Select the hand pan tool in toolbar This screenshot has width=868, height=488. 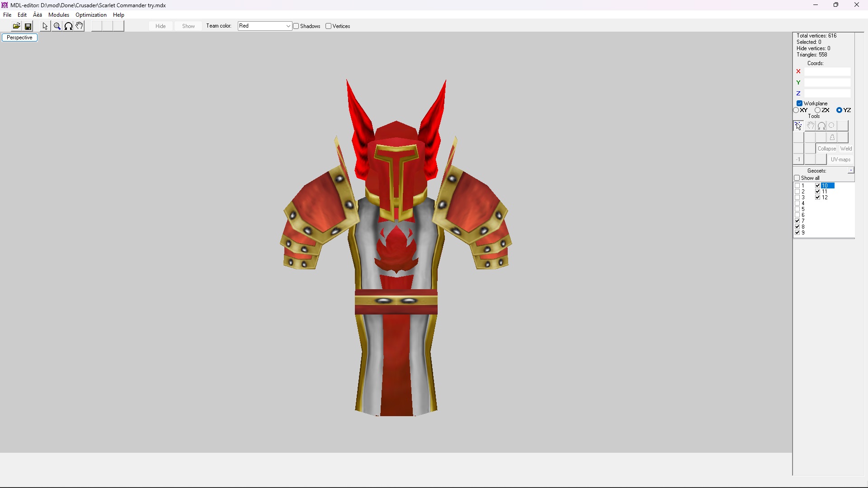point(80,26)
